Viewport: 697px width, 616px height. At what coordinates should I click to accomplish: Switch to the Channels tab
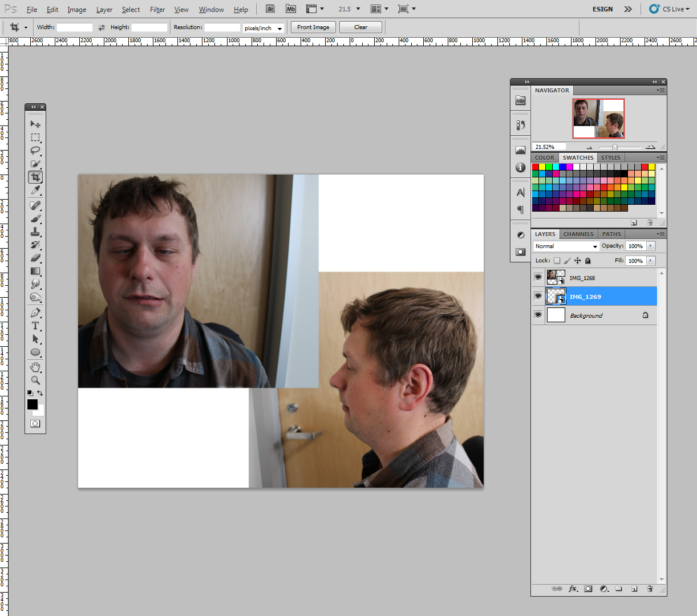click(578, 234)
